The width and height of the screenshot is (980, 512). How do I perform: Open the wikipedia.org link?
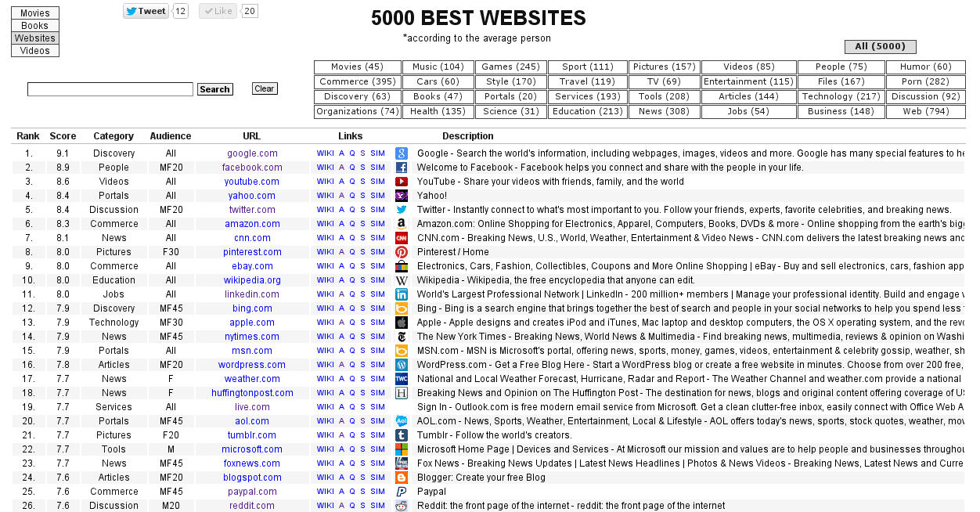coord(252,280)
